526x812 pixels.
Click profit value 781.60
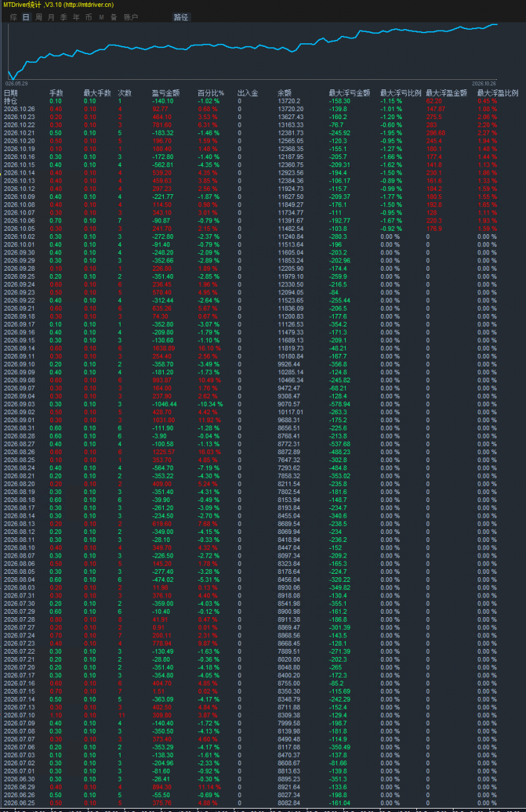click(162, 125)
